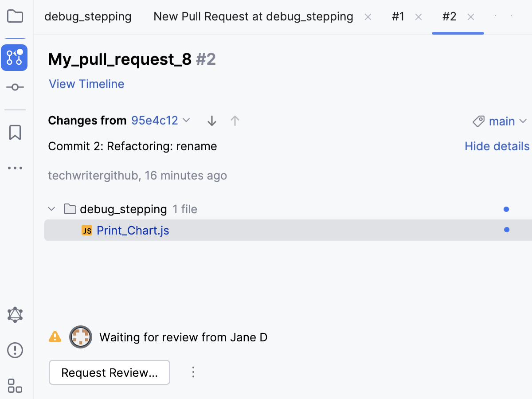
Task: Close the New Pull Request tab
Action: [368, 17]
